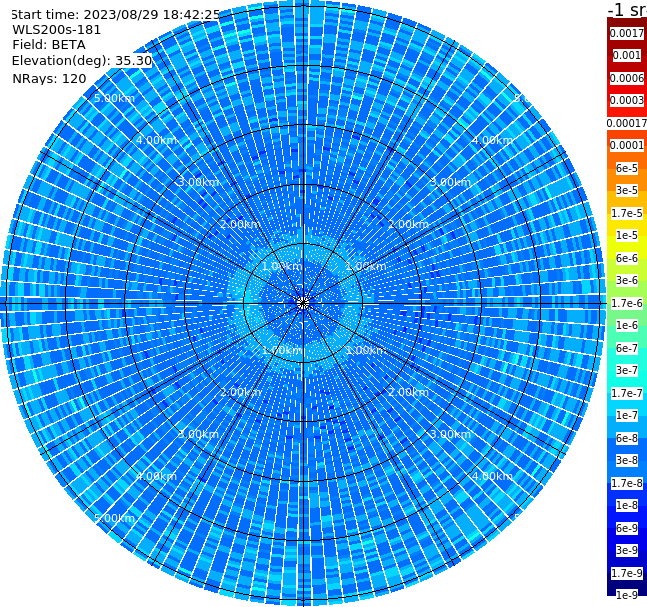This screenshot has height=607, width=647.
Task: Select the 1e-7 color bar label
Action: point(627,415)
